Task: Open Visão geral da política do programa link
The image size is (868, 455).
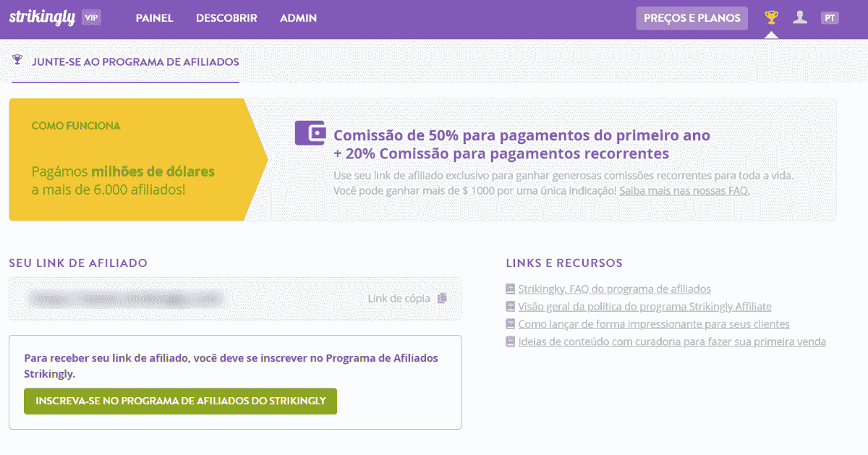Action: click(x=644, y=307)
